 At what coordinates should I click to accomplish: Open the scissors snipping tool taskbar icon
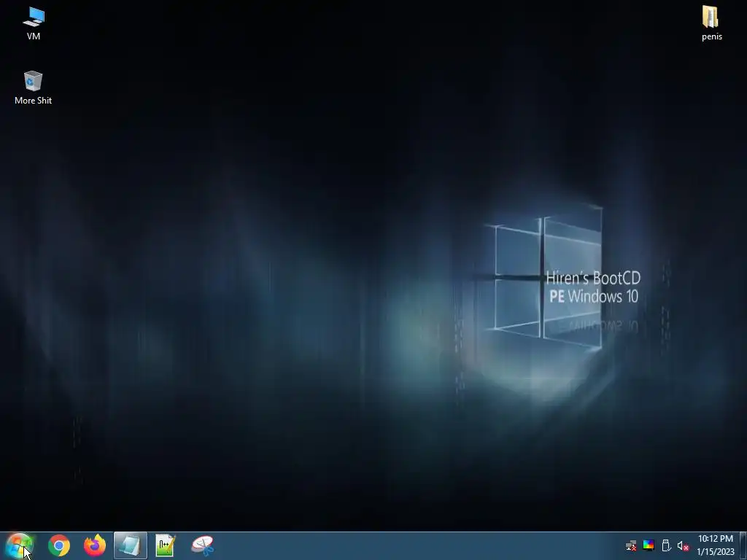pyautogui.click(x=203, y=545)
